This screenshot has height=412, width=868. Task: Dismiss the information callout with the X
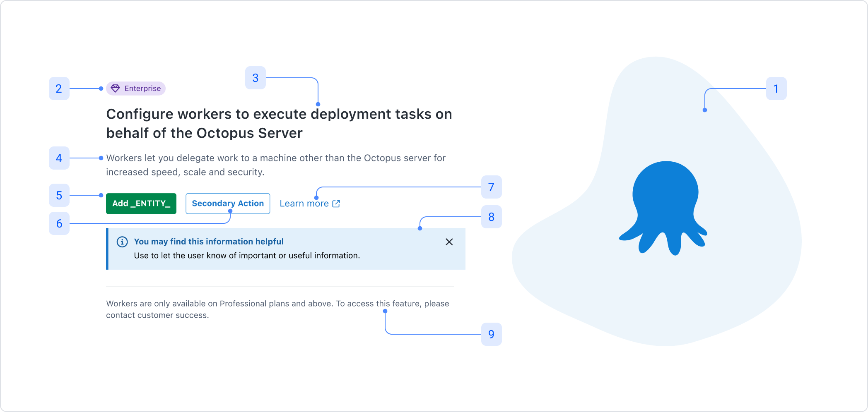pos(449,242)
